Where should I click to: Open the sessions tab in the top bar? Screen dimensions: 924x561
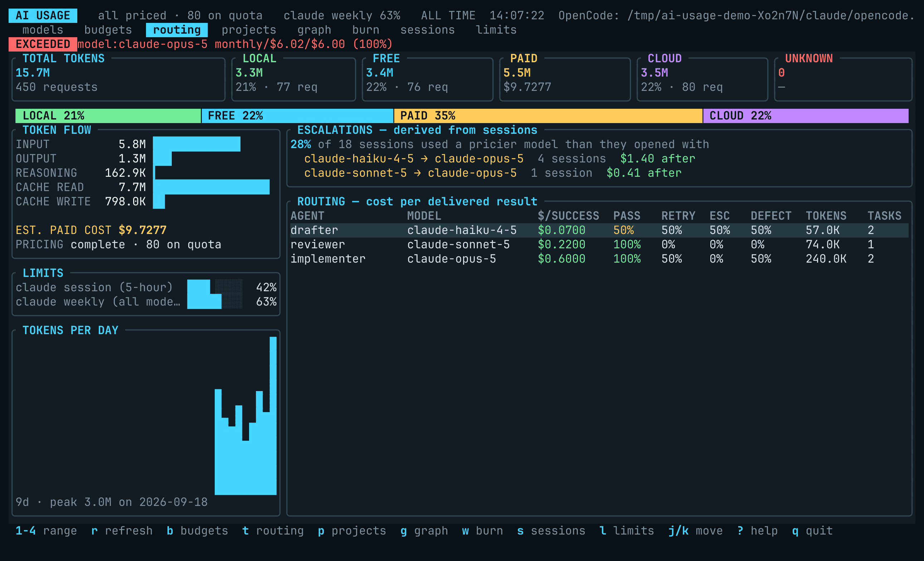[x=428, y=30]
